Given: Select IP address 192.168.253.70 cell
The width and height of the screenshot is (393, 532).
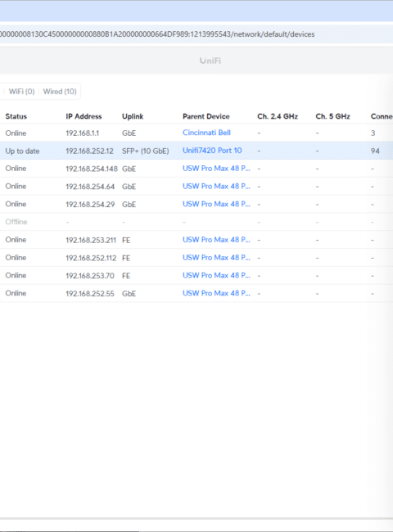Looking at the screenshot, I should 90,276.
